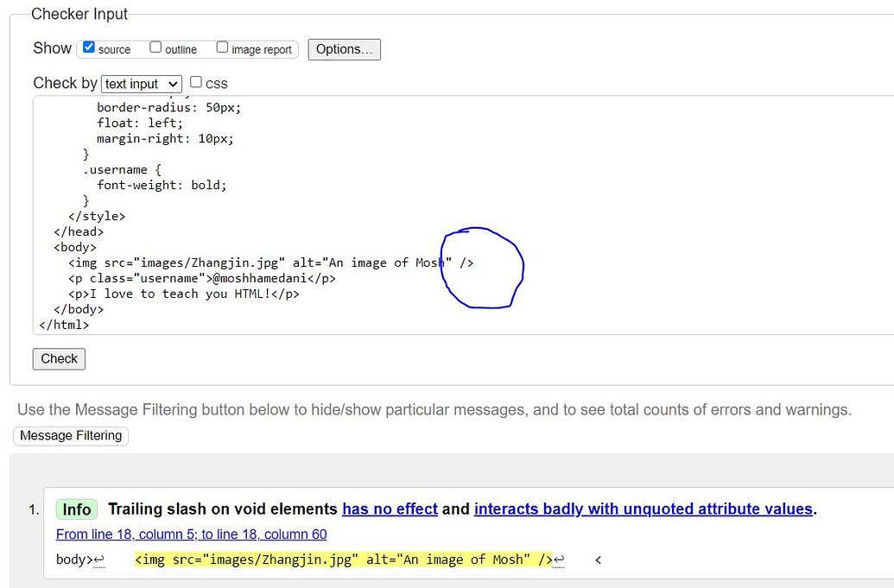Enable the css checkbox

195,82
